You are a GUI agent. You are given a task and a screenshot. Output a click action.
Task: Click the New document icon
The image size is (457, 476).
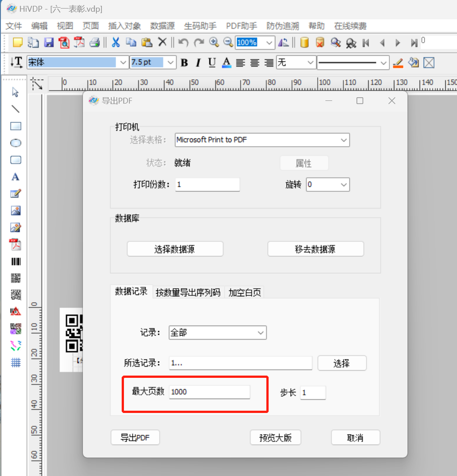18,42
